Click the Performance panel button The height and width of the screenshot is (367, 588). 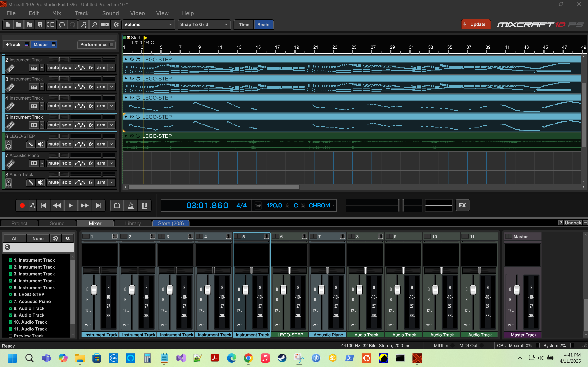pyautogui.click(x=96, y=44)
